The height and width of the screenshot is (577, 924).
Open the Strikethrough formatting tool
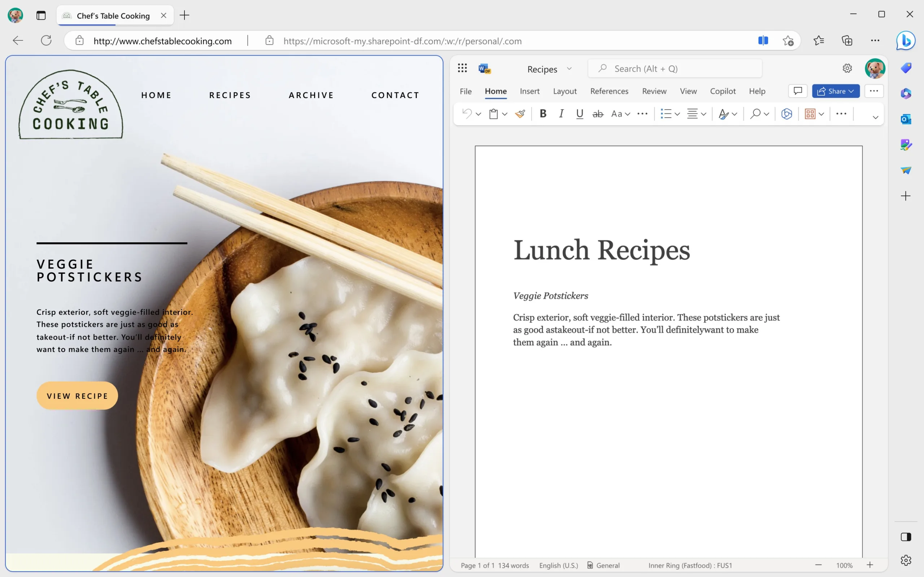[597, 113]
